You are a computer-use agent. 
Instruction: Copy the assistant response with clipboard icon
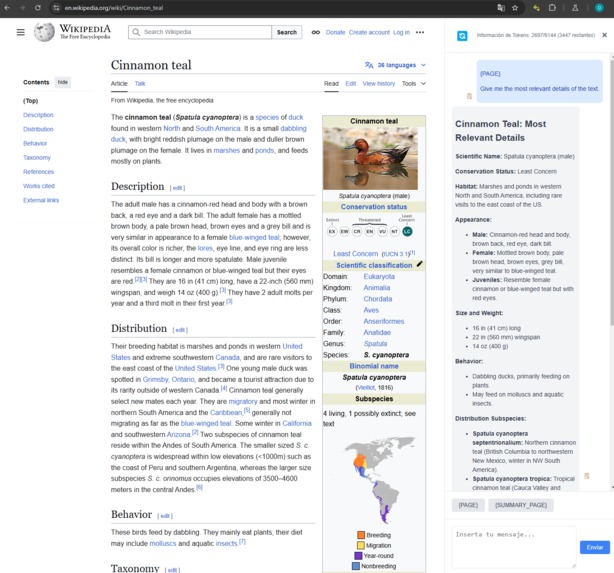tap(587, 476)
